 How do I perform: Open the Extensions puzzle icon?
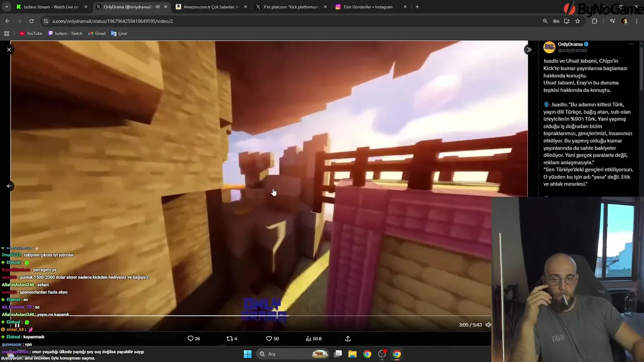[x=594, y=21]
